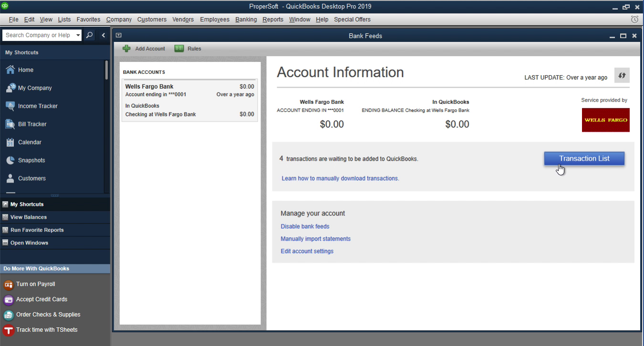
Task: Open the Lists menu
Action: (64, 20)
